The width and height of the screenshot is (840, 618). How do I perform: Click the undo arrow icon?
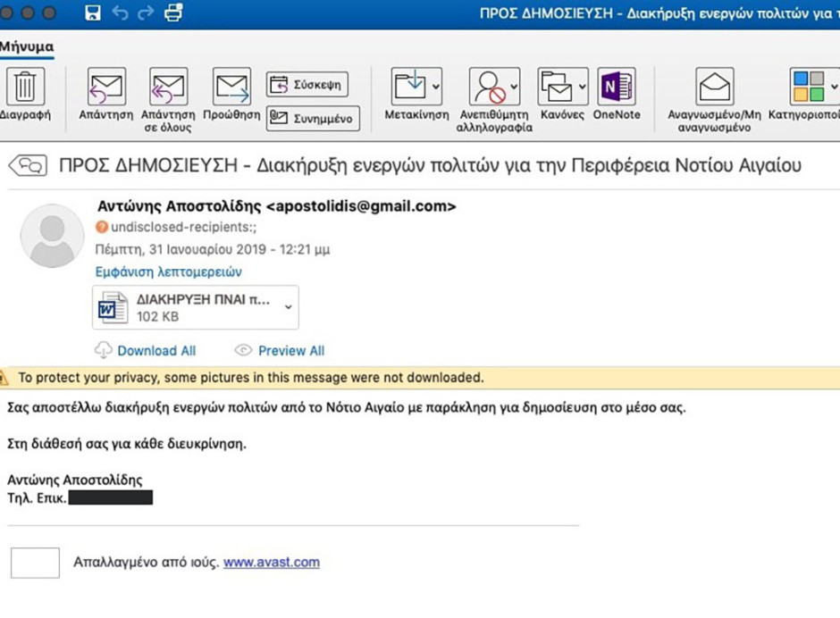pos(120,13)
